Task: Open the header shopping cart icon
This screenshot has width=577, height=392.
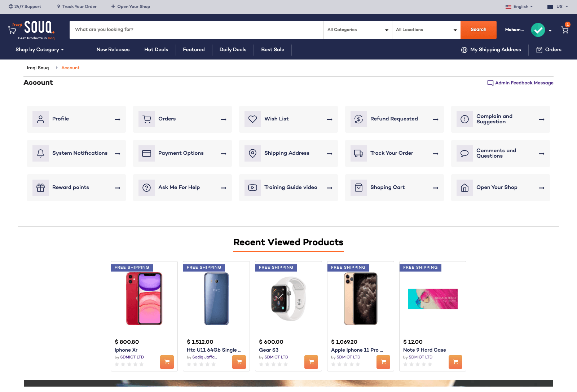Action: click(x=565, y=30)
